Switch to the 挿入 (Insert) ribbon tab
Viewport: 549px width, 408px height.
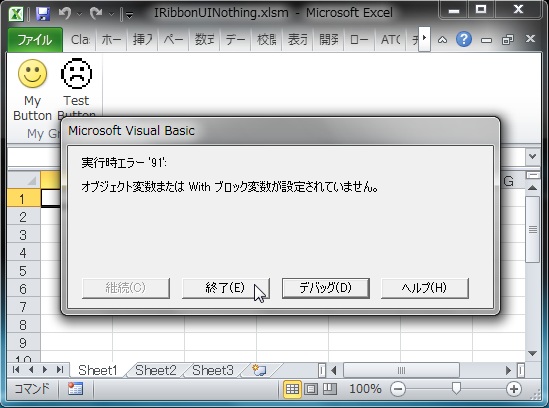pos(142,40)
